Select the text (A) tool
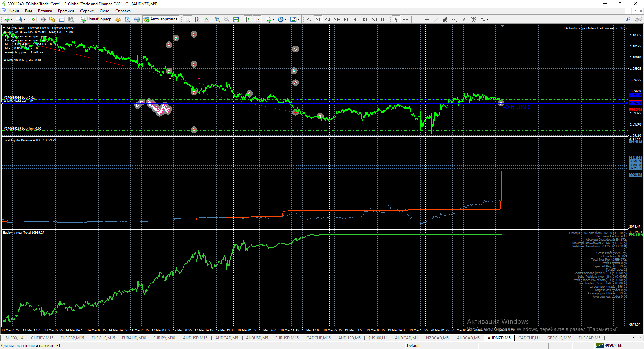This screenshot has height=349, width=644. (464, 19)
